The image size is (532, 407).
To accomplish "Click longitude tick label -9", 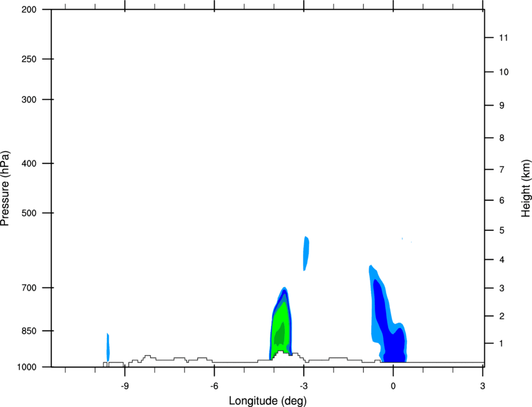I will (125, 386).
